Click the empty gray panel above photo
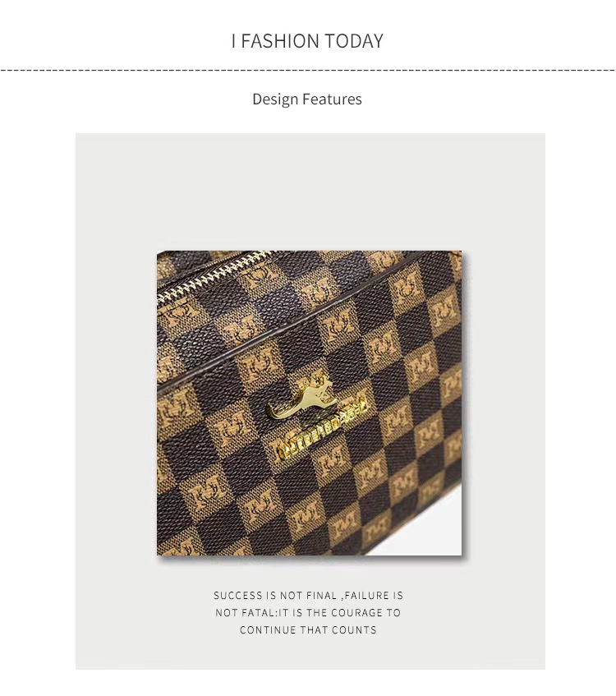The height and width of the screenshot is (696, 616). click(x=310, y=191)
